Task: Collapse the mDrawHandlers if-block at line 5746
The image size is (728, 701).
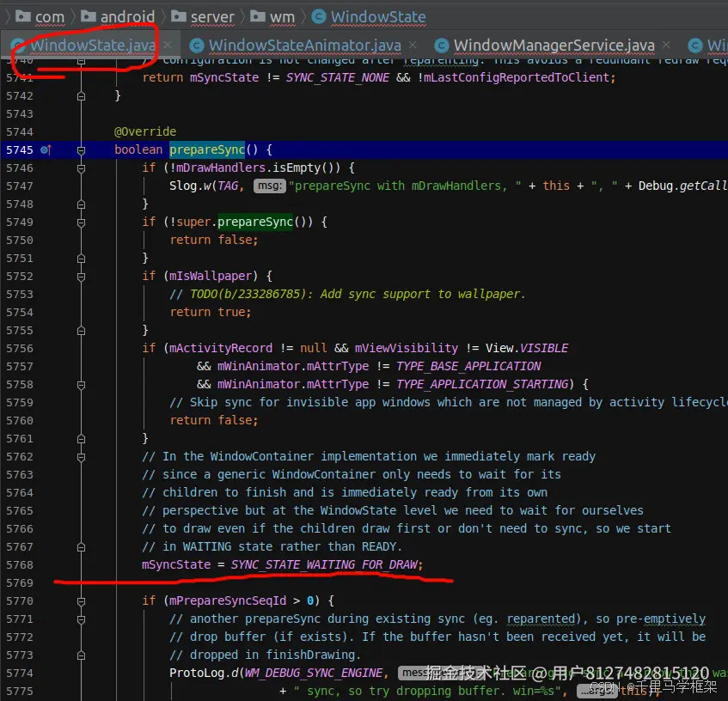Action: (82, 168)
